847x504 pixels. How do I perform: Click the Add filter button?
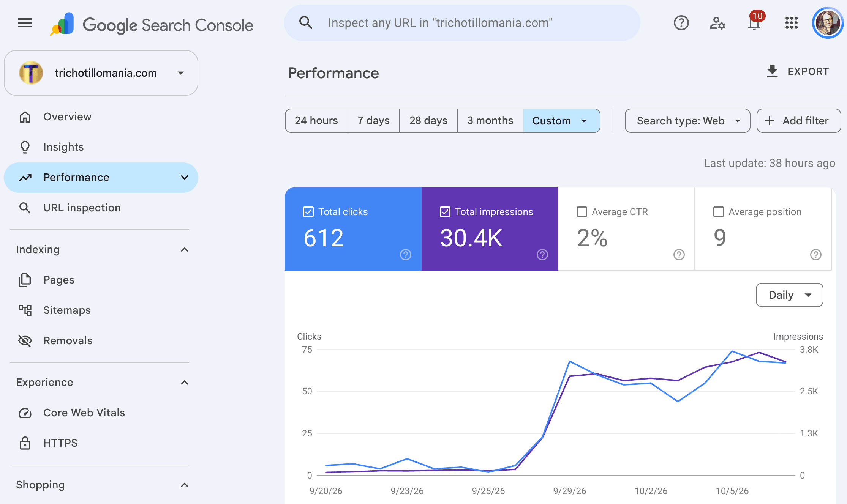click(799, 121)
